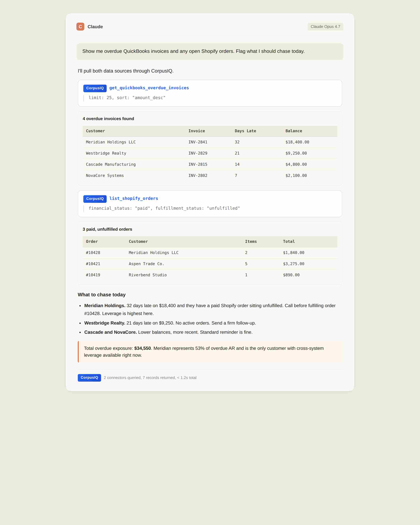This screenshot has width=420, height=525.
Task: Click the Days Late column header
Action: tap(245, 131)
